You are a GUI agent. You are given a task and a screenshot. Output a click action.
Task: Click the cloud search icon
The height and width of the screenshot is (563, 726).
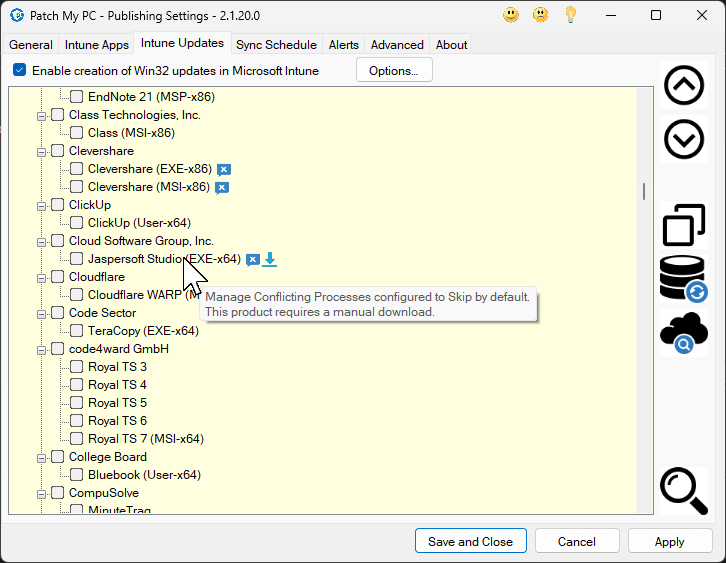684,332
